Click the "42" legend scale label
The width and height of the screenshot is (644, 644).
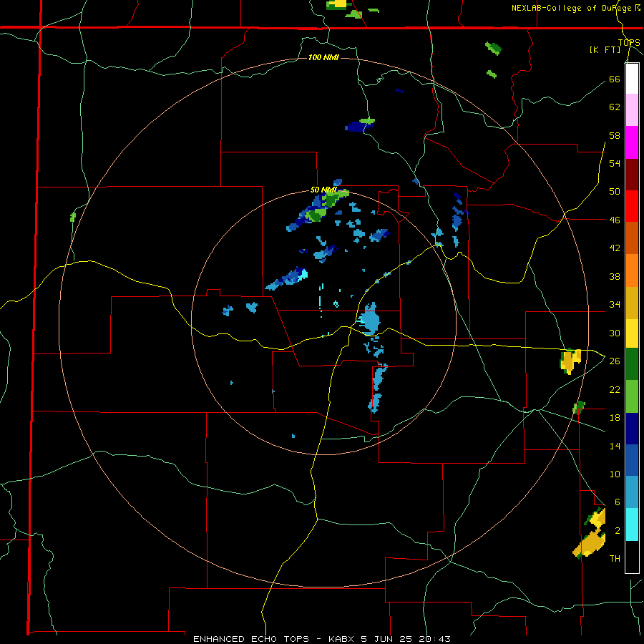pos(615,248)
